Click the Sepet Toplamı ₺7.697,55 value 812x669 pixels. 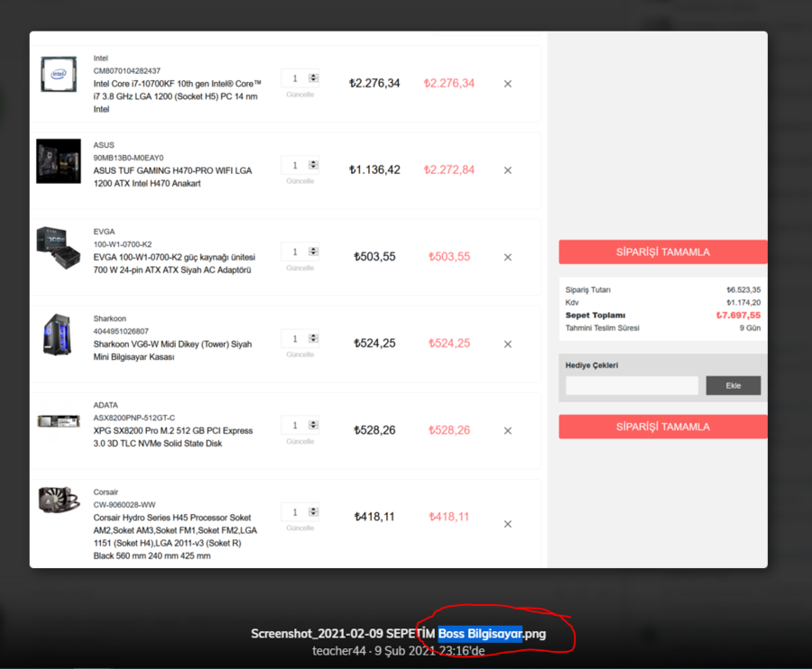(x=738, y=315)
